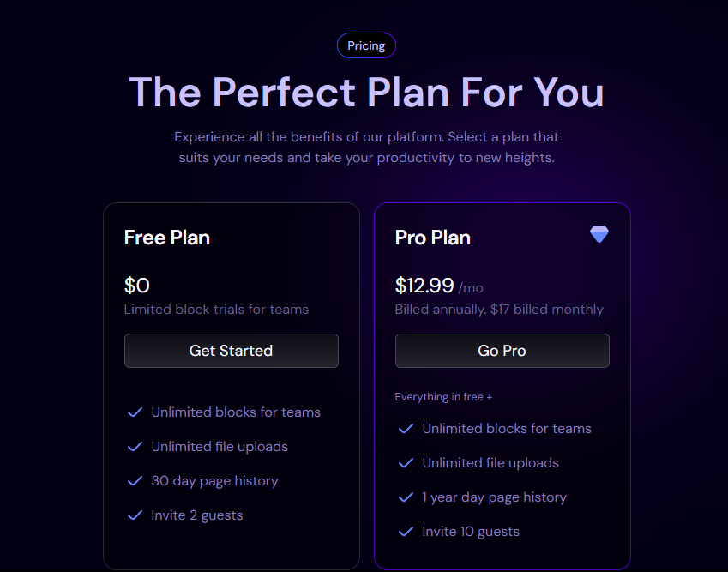The height and width of the screenshot is (572, 728).
Task: Click checkmark beside Pro Plan file uploads
Action: tap(406, 463)
